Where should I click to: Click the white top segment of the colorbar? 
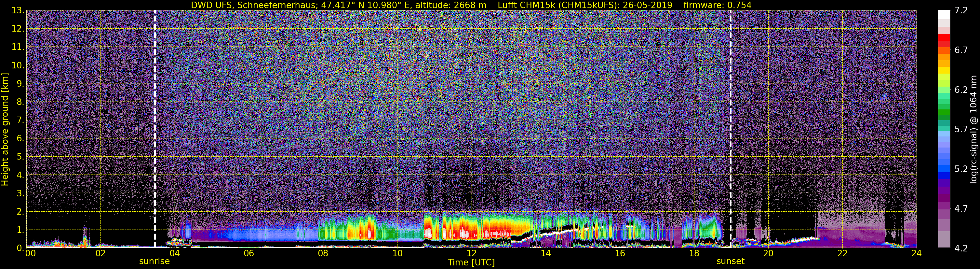(x=944, y=14)
